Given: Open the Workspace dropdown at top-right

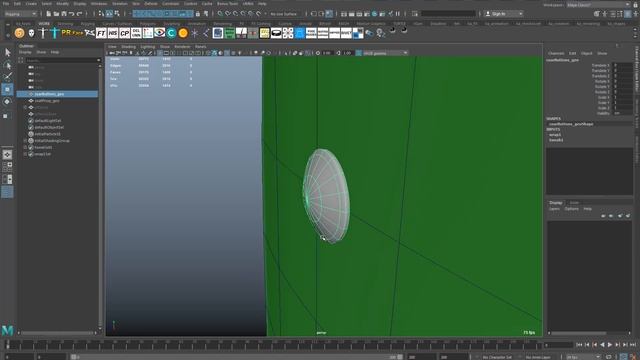Looking at the screenshot, I should click(598, 4).
